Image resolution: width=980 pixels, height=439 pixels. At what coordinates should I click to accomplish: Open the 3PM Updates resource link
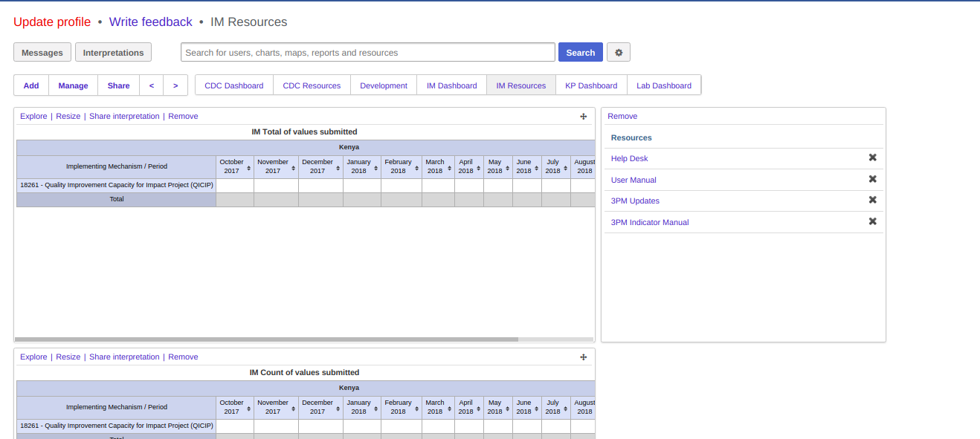[635, 201]
